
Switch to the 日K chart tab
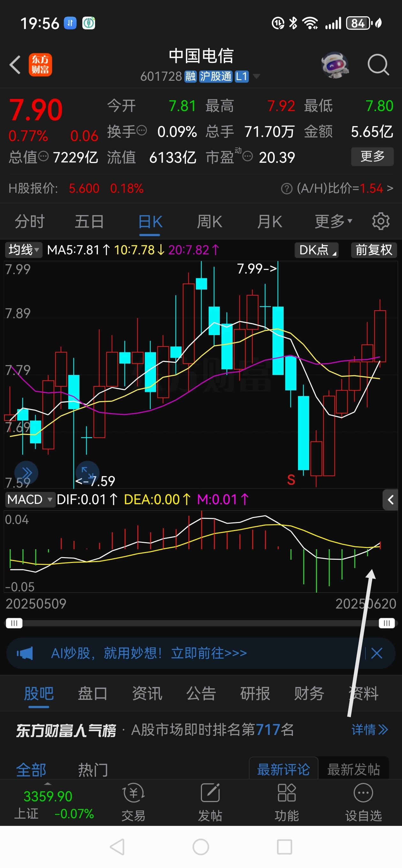coord(150,221)
